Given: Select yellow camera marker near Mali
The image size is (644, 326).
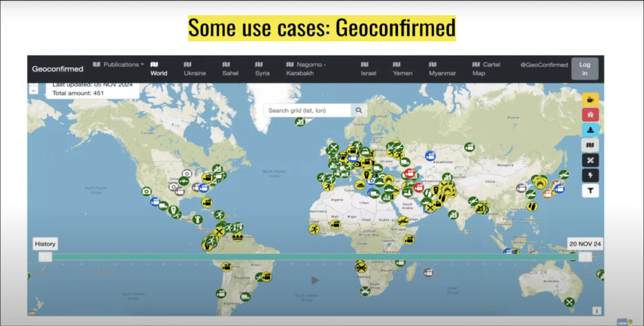Looking at the screenshot, I should (335, 224).
